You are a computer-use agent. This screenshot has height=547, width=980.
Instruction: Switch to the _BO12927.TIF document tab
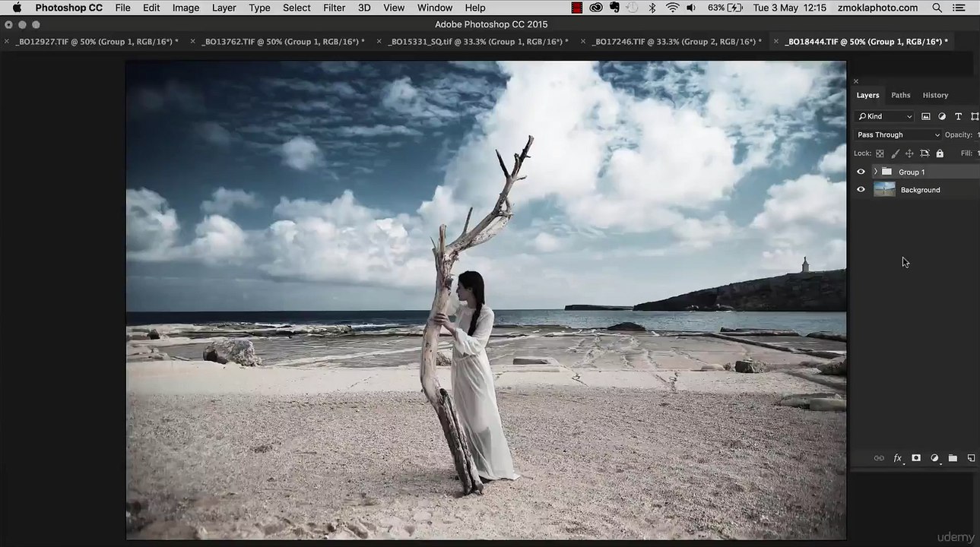[97, 42]
